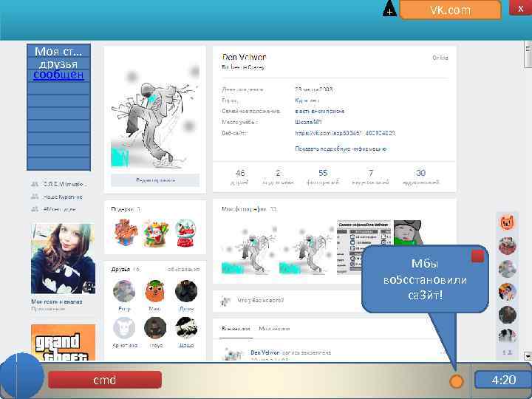This screenshot has height=399, width=532.
Task: Open the relationship status link
Action: [320, 111]
